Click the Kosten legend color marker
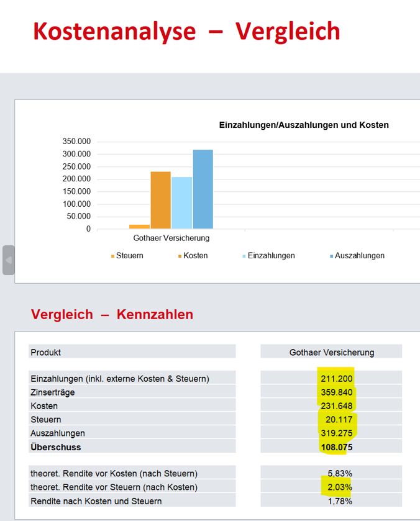The image size is (420, 521). tap(180, 256)
